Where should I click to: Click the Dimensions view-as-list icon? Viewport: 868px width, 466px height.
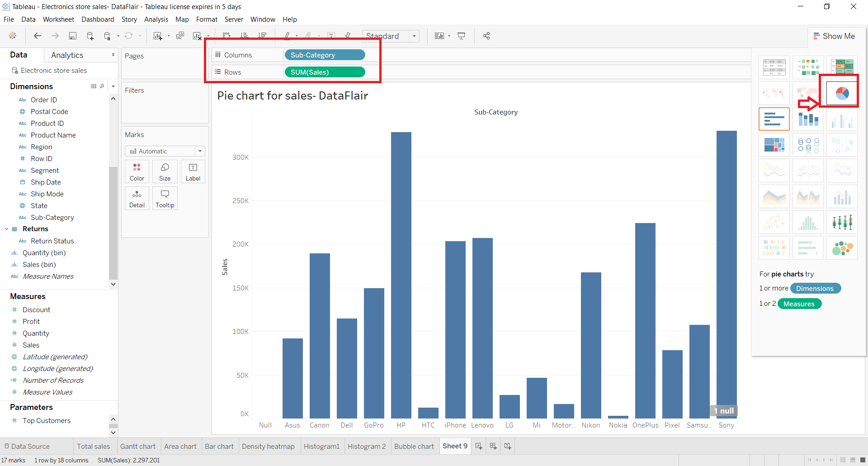(x=94, y=86)
